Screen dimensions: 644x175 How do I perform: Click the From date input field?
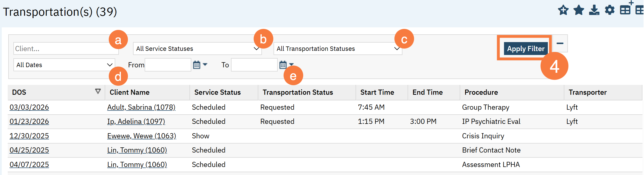(x=168, y=65)
